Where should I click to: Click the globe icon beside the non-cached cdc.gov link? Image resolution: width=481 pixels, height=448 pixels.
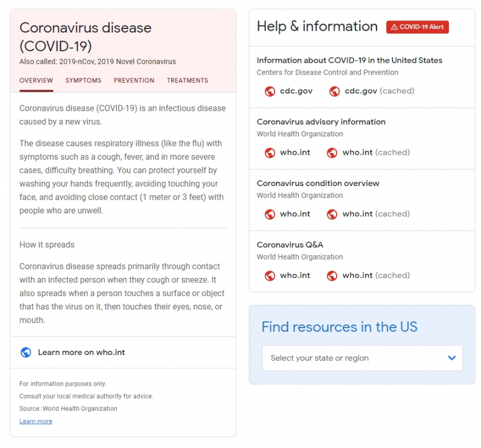coord(270,91)
